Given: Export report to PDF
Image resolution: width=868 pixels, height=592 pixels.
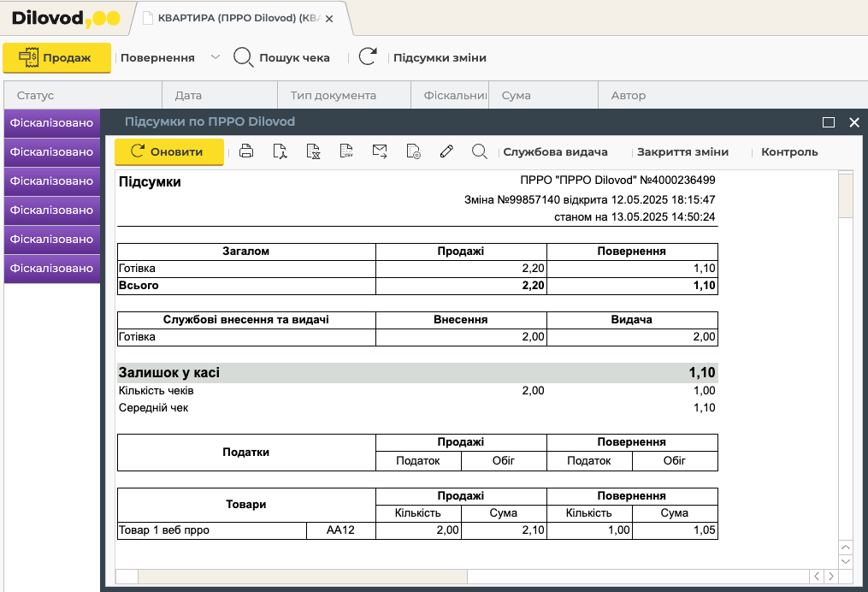Looking at the screenshot, I should [280, 151].
